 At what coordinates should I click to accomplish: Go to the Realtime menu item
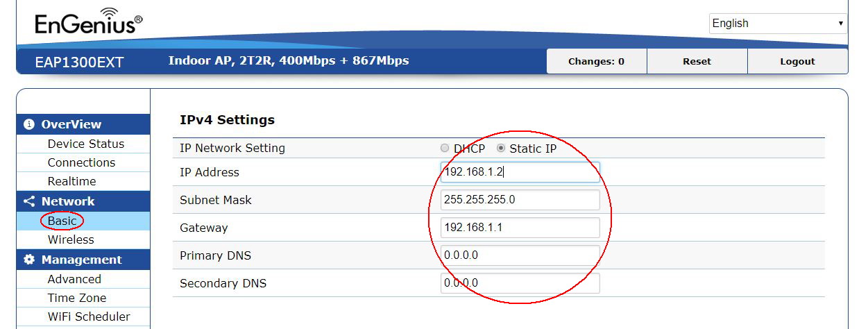coord(71,181)
